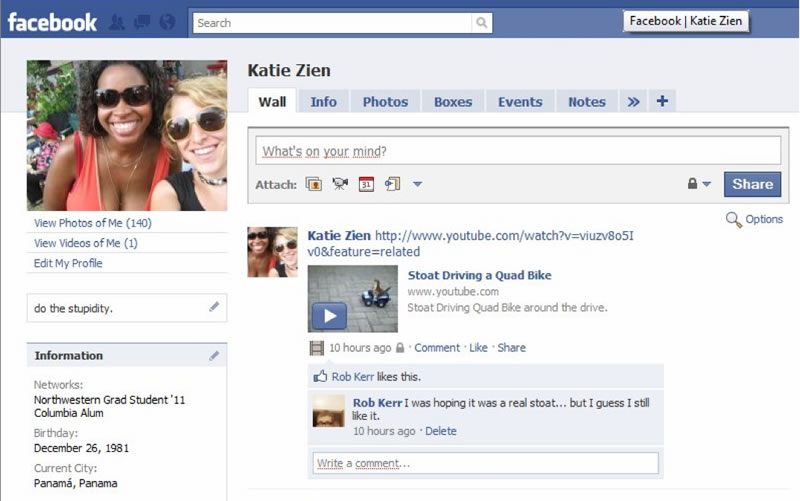Click www.youtube.com text under video title
Viewport: 800px width, 501px height.
pyautogui.click(x=453, y=291)
